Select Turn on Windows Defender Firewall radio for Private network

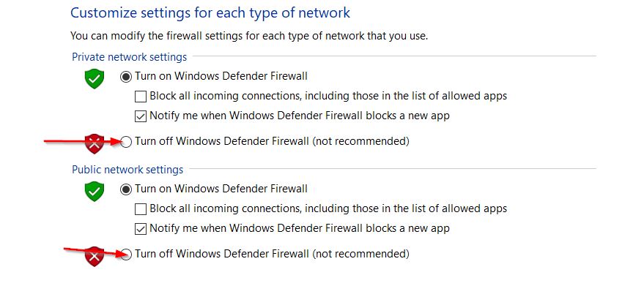126,77
